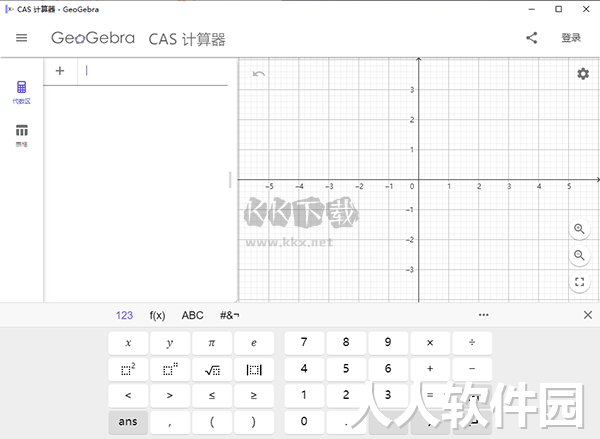Tap the less-than key

[128, 395]
